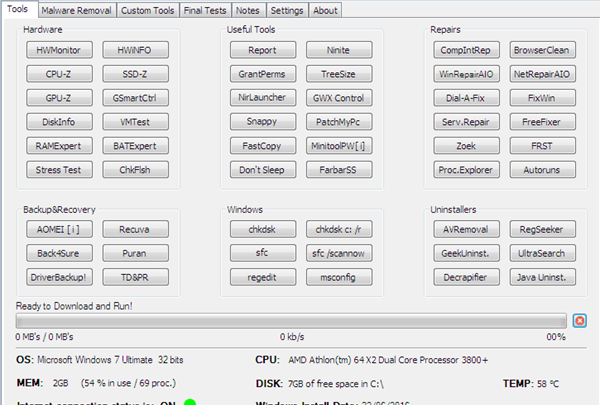Click the DriverBackup! button
The image size is (600, 405).
59,277
